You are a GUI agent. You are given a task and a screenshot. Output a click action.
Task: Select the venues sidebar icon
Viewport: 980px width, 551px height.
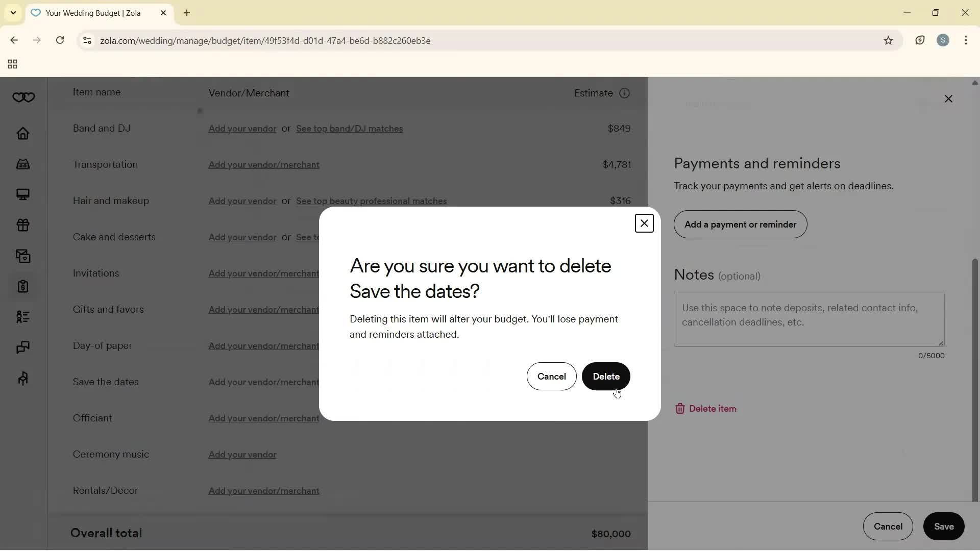(x=23, y=164)
